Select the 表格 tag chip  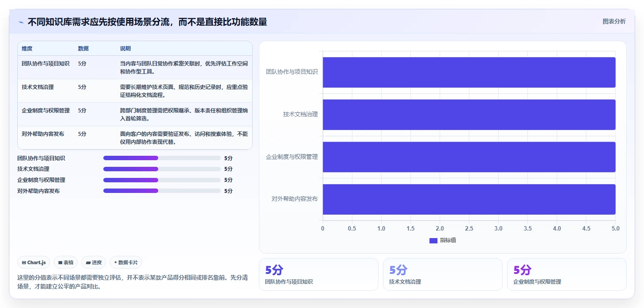[66, 262]
